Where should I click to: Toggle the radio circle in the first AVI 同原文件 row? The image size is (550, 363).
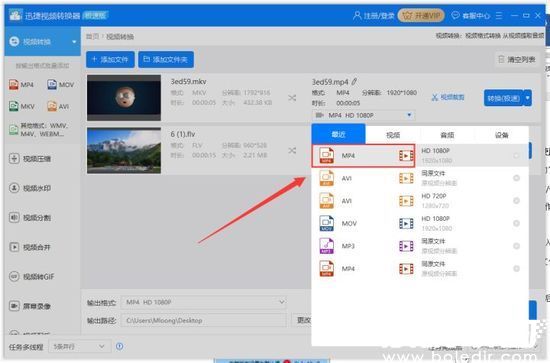coord(516,178)
